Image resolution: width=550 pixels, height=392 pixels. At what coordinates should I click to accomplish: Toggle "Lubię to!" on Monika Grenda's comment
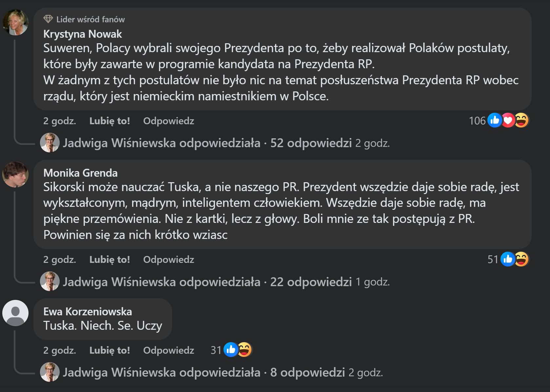109,260
